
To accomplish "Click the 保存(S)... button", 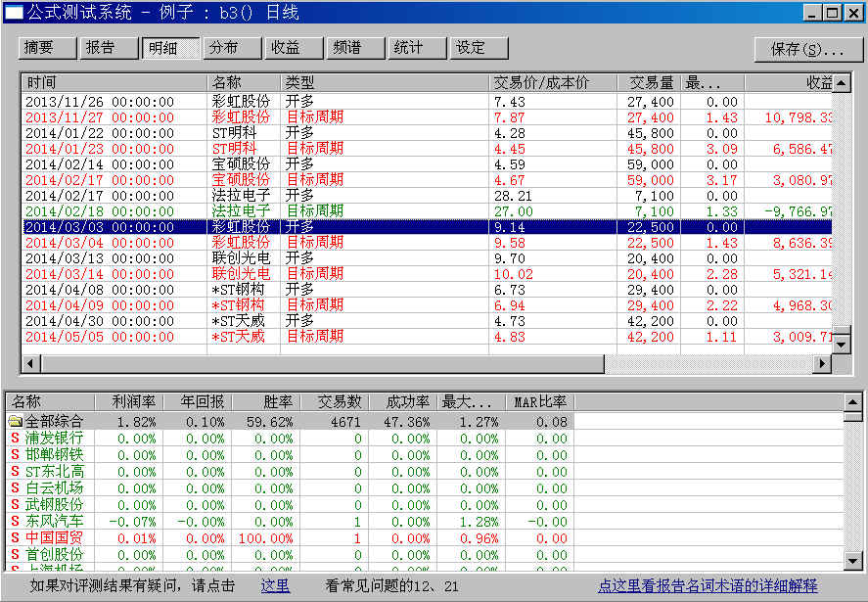I will click(x=807, y=50).
